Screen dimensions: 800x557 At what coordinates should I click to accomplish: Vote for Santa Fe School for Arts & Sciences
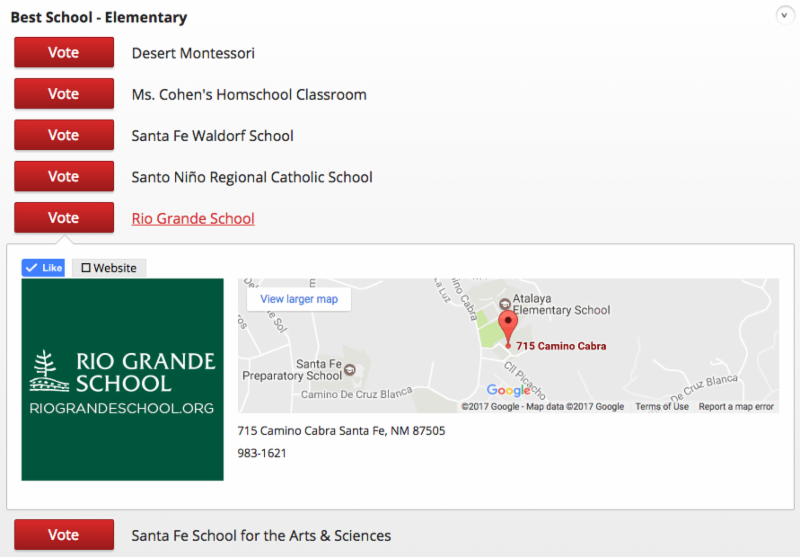pyautogui.click(x=64, y=535)
